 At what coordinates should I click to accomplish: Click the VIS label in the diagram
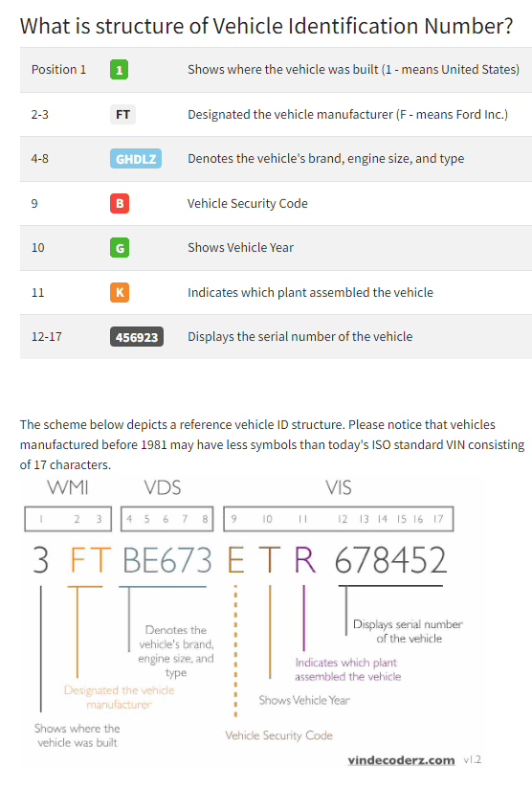click(x=338, y=487)
